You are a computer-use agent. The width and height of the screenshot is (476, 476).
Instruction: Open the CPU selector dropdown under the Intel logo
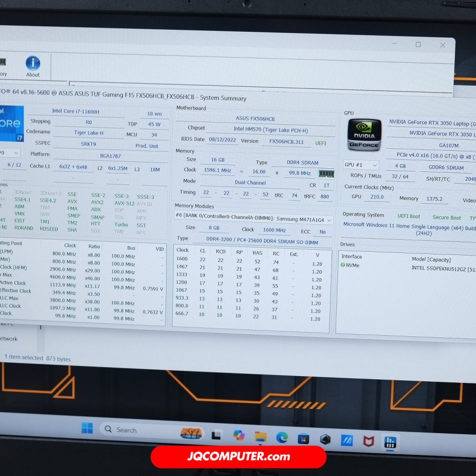10,153
